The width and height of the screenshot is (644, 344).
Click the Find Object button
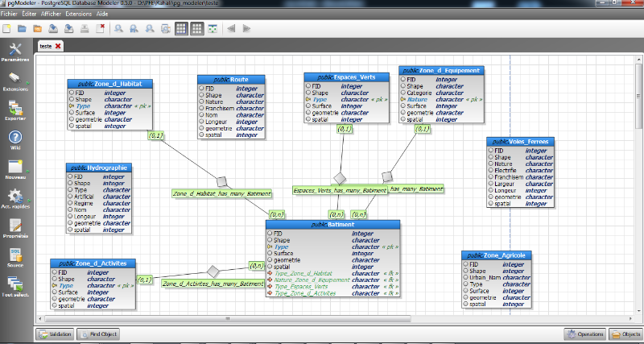[x=98, y=334]
